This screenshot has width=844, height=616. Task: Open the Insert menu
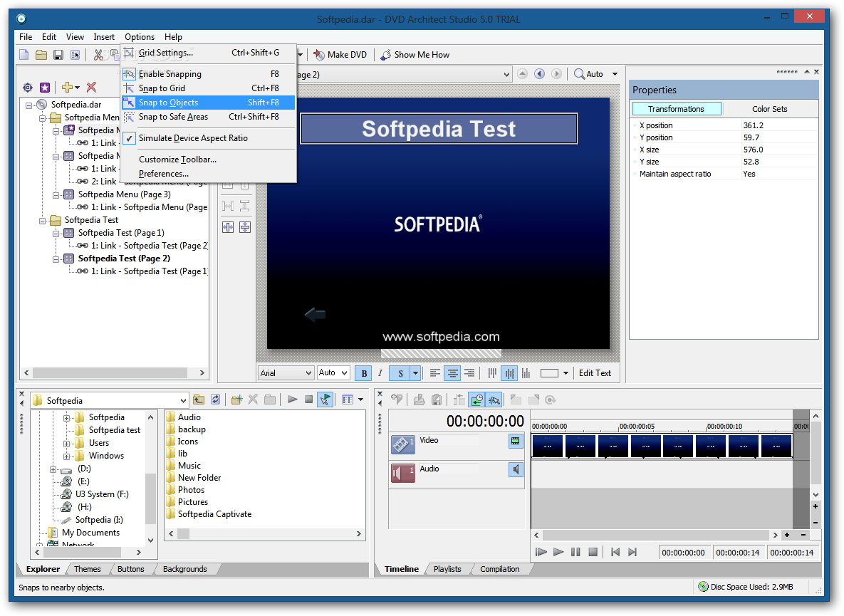104,37
